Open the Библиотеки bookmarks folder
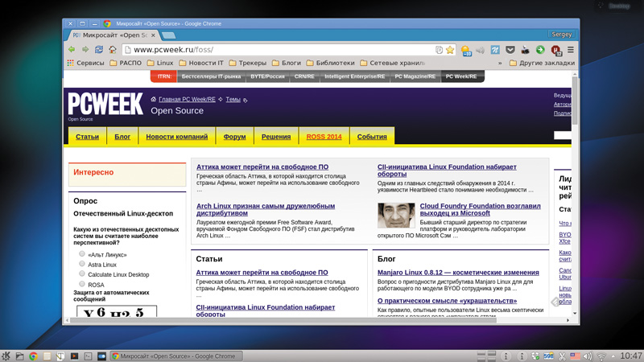 click(x=331, y=63)
